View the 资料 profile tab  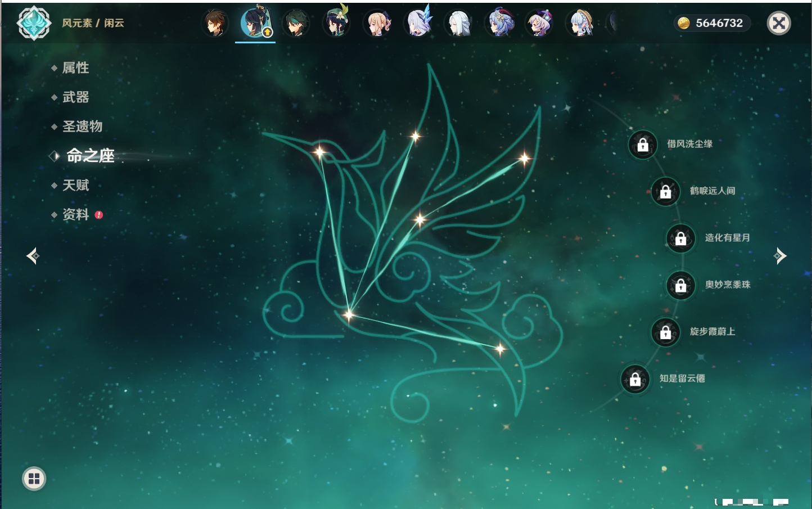(75, 214)
